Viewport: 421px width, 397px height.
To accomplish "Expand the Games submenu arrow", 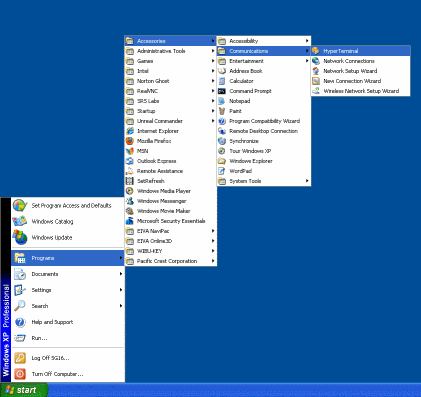I will click(213, 61).
